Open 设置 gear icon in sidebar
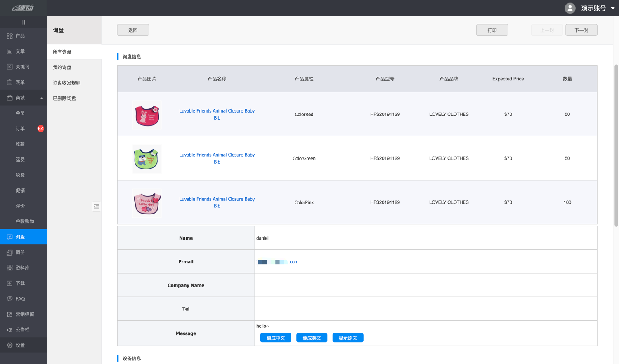 pyautogui.click(x=9, y=345)
